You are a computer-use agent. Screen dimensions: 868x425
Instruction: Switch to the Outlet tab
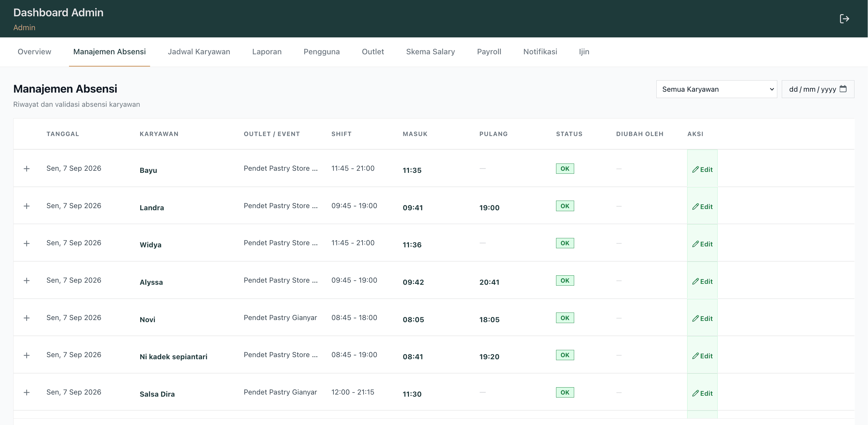coord(373,52)
